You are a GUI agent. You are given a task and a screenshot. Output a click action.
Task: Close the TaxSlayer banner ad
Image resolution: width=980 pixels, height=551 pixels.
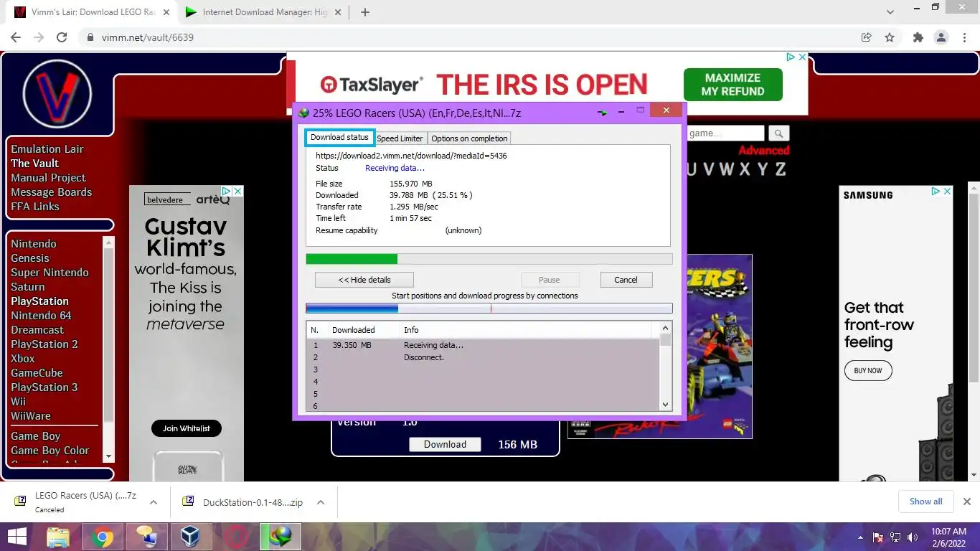[803, 57]
